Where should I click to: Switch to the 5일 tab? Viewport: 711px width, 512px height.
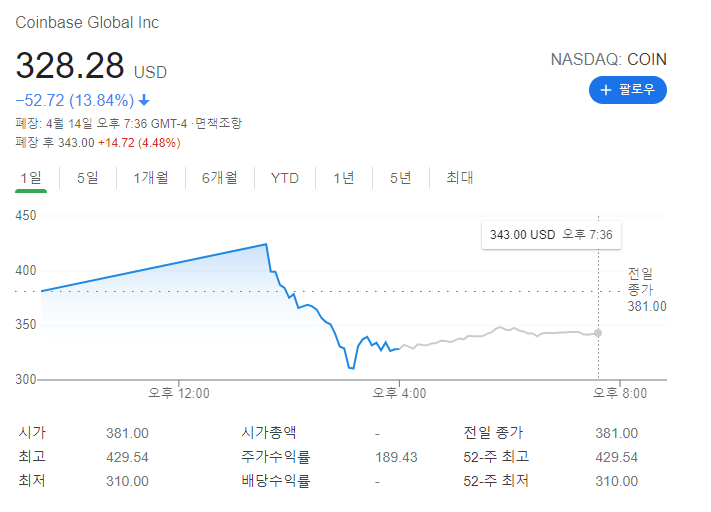coord(88,178)
